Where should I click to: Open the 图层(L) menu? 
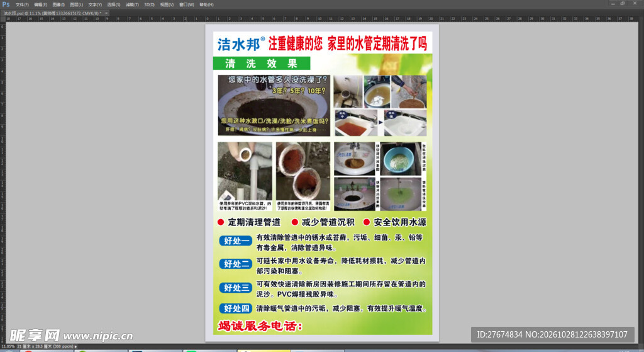(76, 4)
